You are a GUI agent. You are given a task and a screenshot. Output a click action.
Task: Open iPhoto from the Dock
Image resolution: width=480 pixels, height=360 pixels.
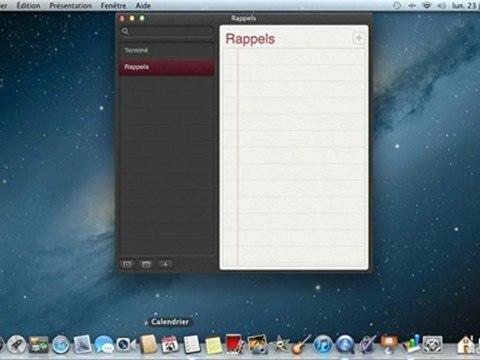point(257,344)
